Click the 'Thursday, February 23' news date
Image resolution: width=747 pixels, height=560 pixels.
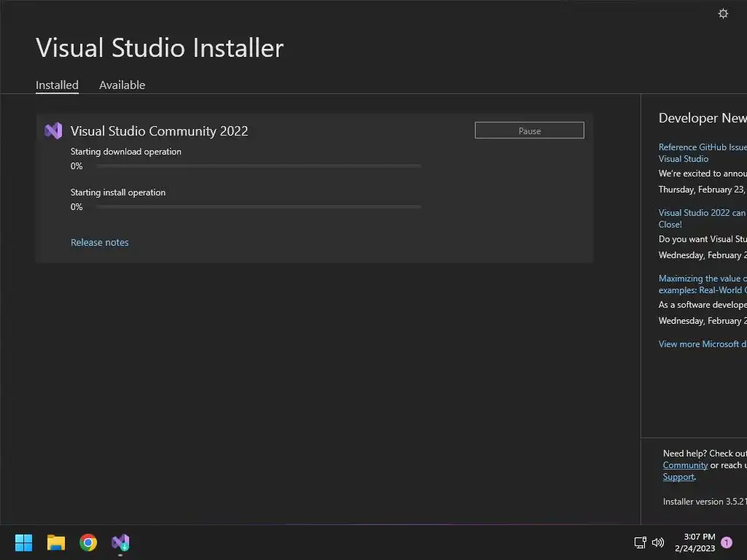(703, 190)
